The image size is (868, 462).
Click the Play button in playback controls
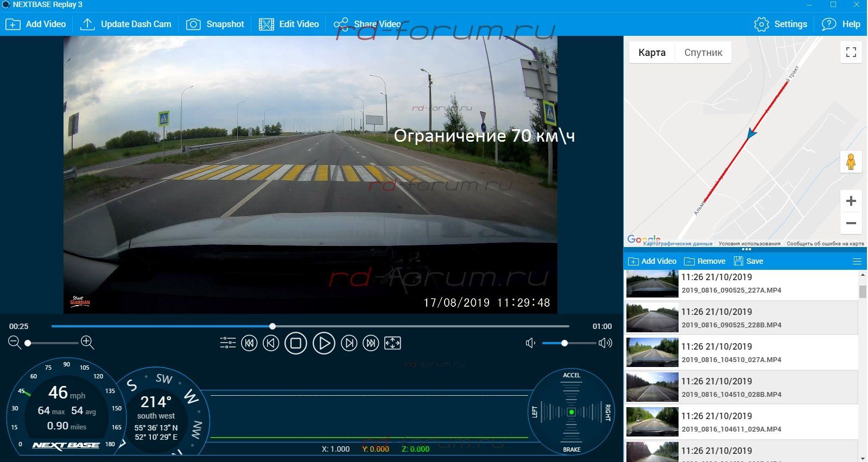tap(324, 343)
